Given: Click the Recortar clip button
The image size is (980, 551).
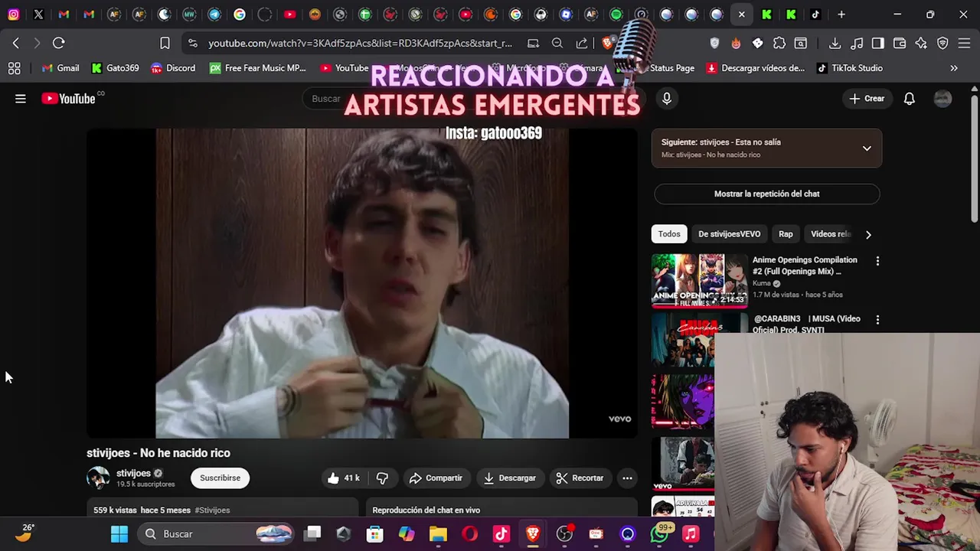Looking at the screenshot, I should [x=580, y=478].
